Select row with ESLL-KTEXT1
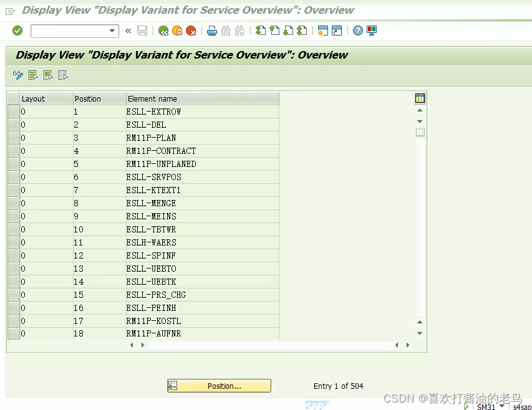The height and width of the screenshot is (410, 532). [14, 190]
